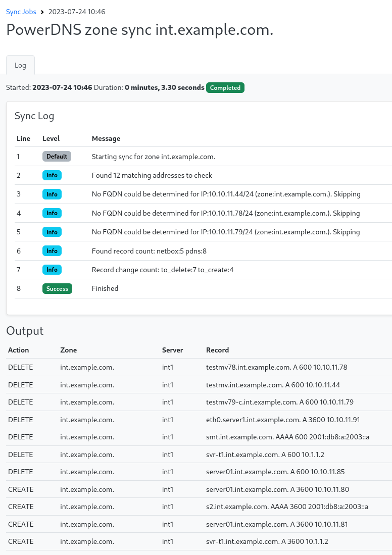Select the server01 A 600 10.10.11.85 record
The width and height of the screenshot is (392, 555).
click(275, 472)
